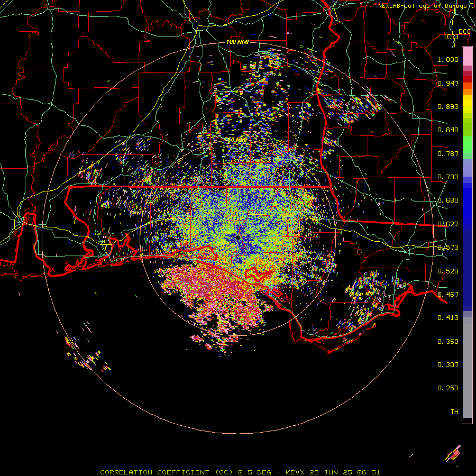Select the 0.787 color scale value
Viewport: 476px width, 476px height.
point(448,153)
